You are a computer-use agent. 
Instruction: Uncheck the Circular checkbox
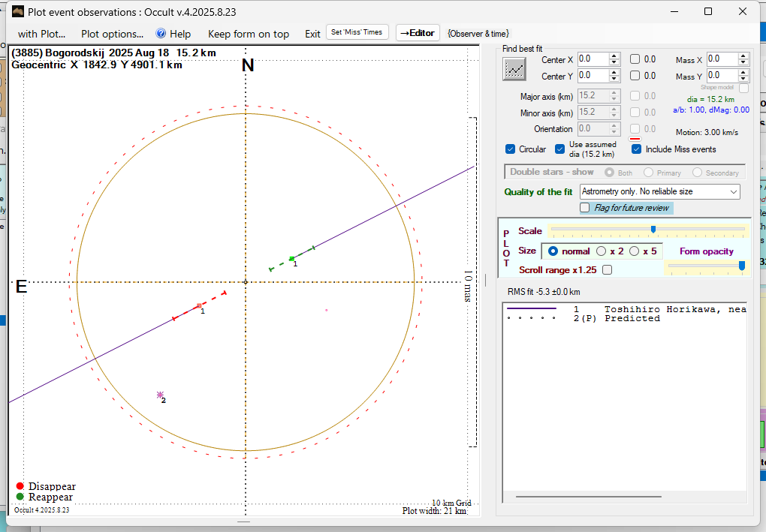[511, 149]
